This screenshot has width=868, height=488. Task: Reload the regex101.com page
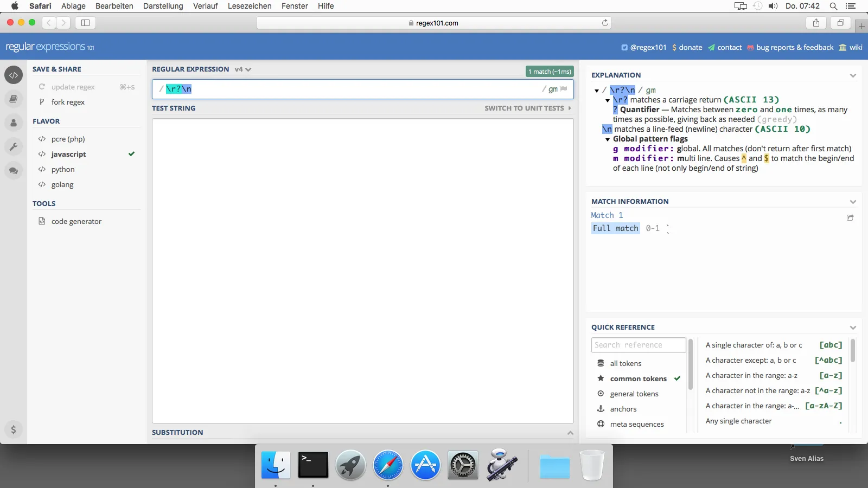[x=605, y=23]
